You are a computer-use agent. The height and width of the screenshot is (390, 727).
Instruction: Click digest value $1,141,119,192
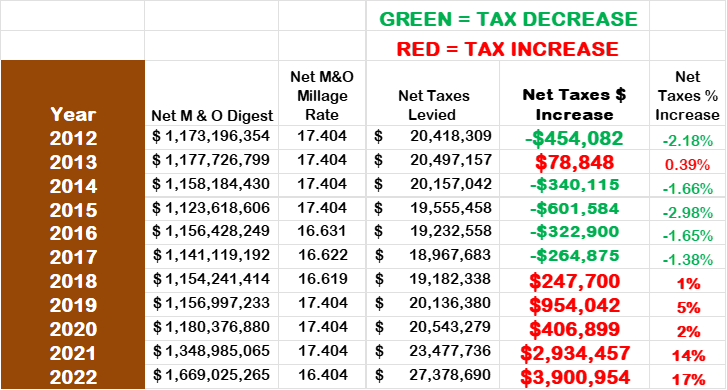pyautogui.click(x=211, y=255)
